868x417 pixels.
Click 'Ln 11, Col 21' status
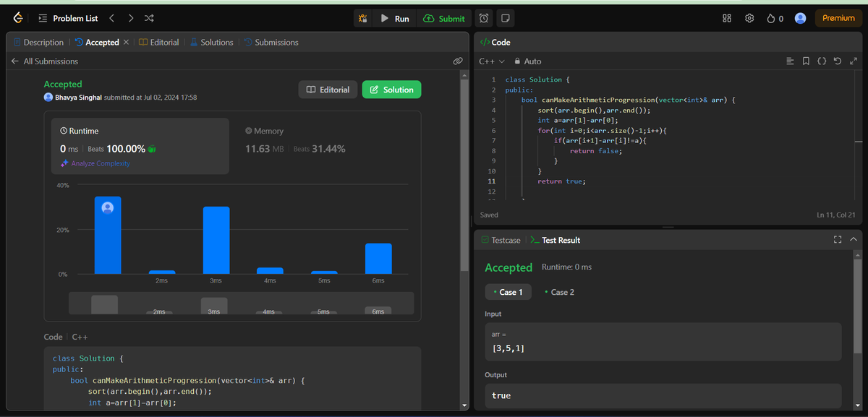click(835, 215)
